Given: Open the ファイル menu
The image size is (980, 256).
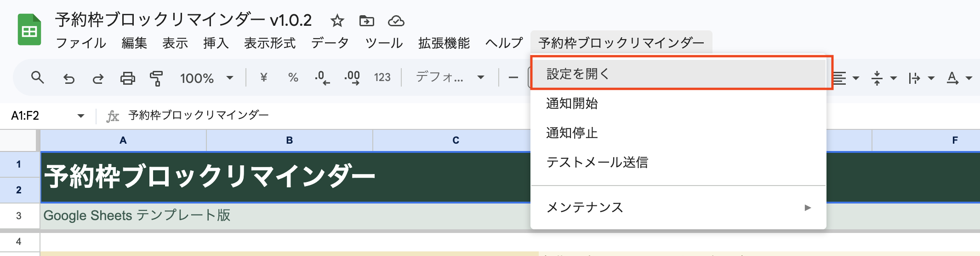Looking at the screenshot, I should click(81, 43).
